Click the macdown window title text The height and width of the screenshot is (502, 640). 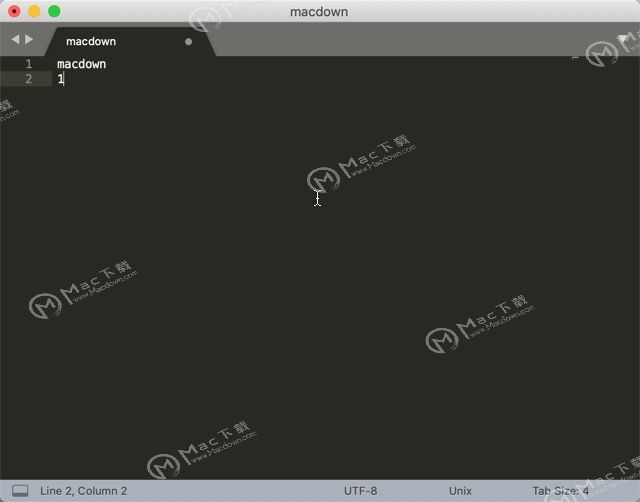(x=319, y=12)
